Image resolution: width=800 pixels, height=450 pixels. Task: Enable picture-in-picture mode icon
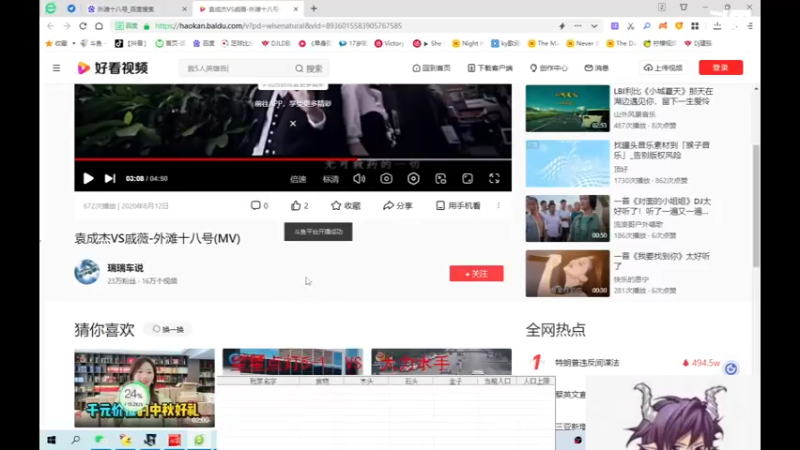point(441,179)
